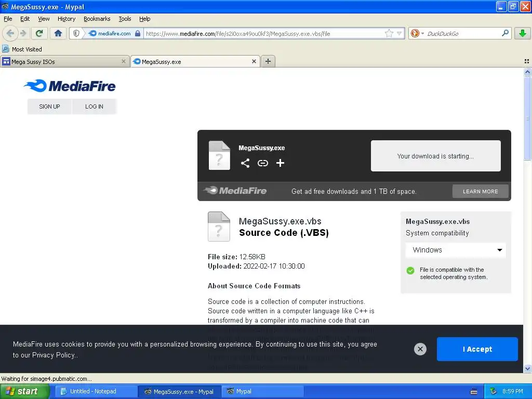Click 'Uploaded: 2022-02-17 10:30:00' text

point(256,266)
